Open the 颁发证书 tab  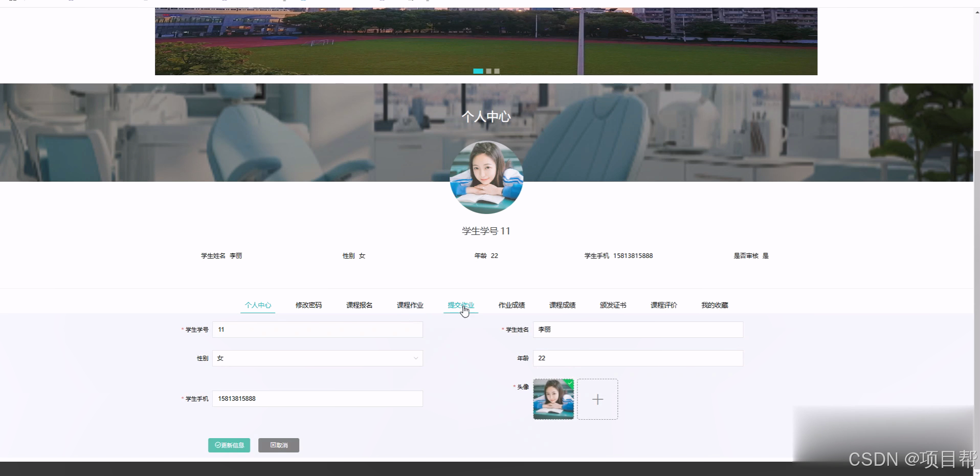613,305
